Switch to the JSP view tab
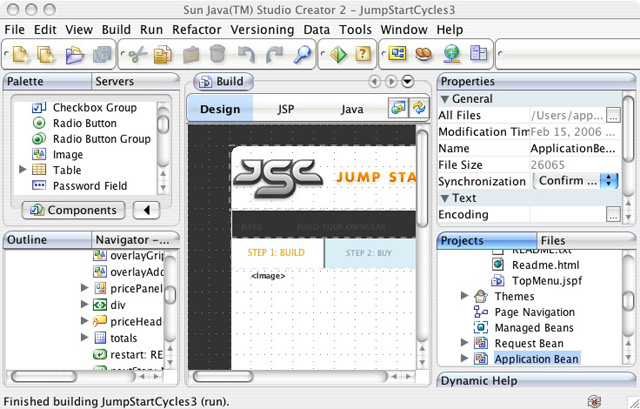Image resolution: width=640 pixels, height=409 pixels. (x=285, y=109)
